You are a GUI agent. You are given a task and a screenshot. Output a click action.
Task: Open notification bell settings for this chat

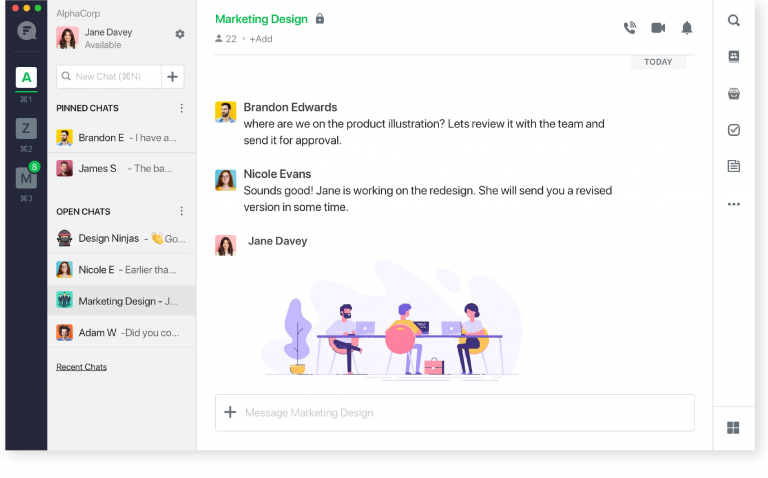point(687,28)
